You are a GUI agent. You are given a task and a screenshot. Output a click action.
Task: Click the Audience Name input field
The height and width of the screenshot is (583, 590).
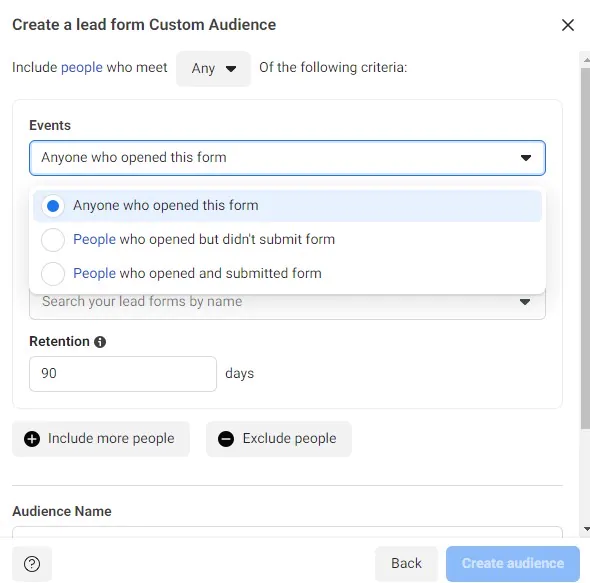pyautogui.click(x=287, y=532)
